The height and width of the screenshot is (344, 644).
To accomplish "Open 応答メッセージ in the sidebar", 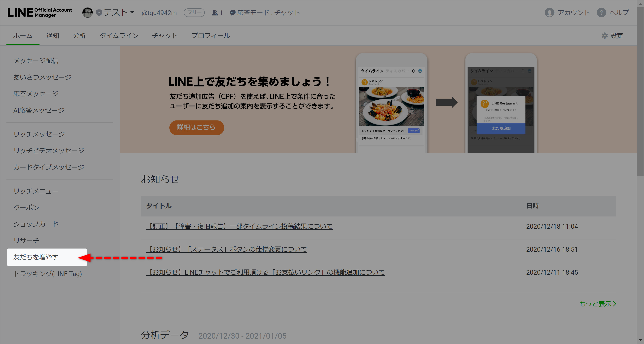I will (36, 94).
